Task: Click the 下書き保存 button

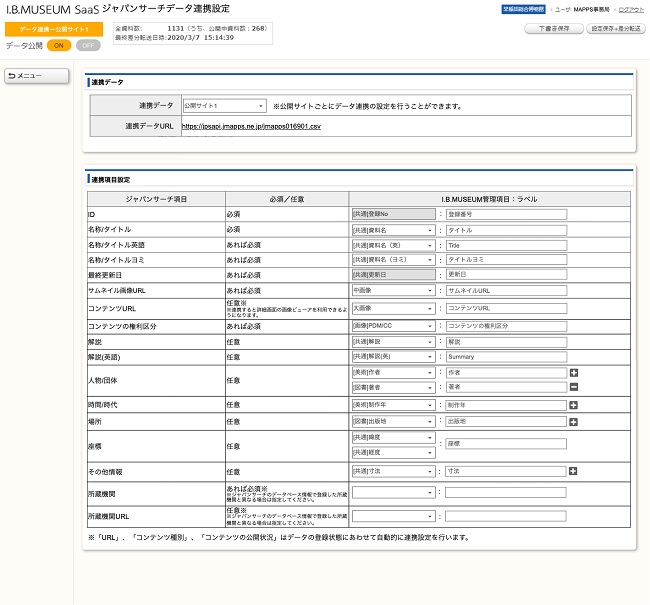Action: point(554,29)
